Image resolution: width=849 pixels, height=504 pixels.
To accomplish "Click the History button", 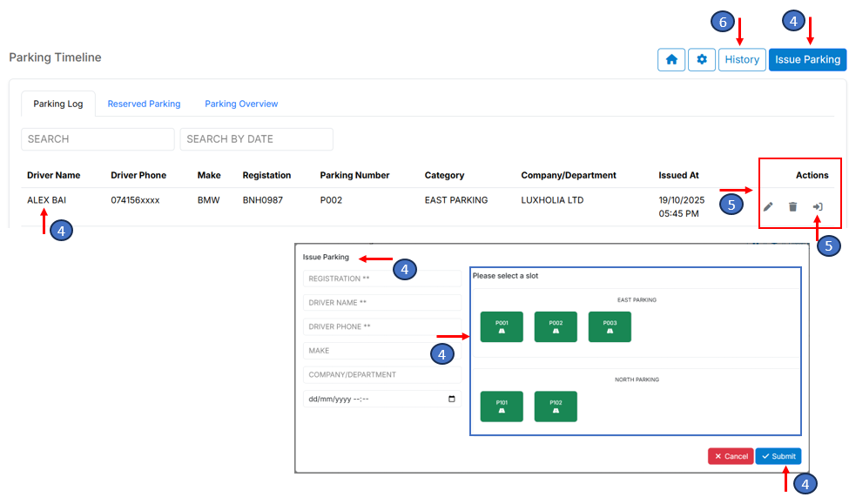I will (742, 60).
